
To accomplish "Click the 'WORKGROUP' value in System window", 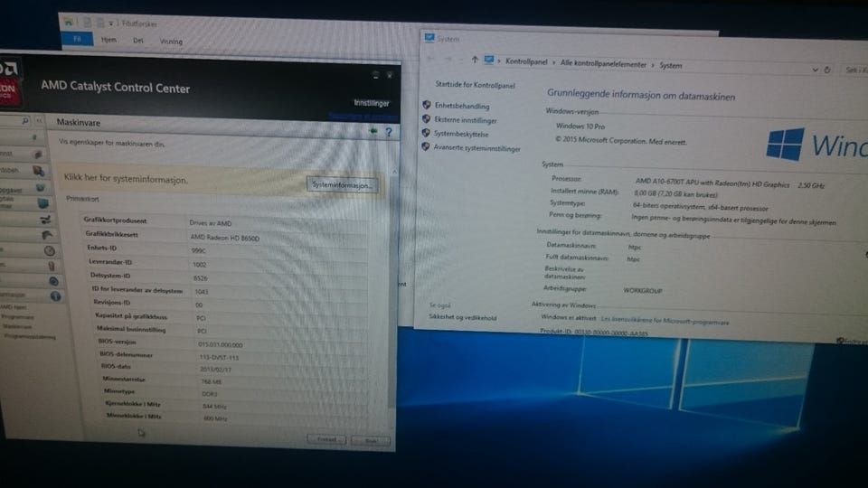I will point(643,290).
